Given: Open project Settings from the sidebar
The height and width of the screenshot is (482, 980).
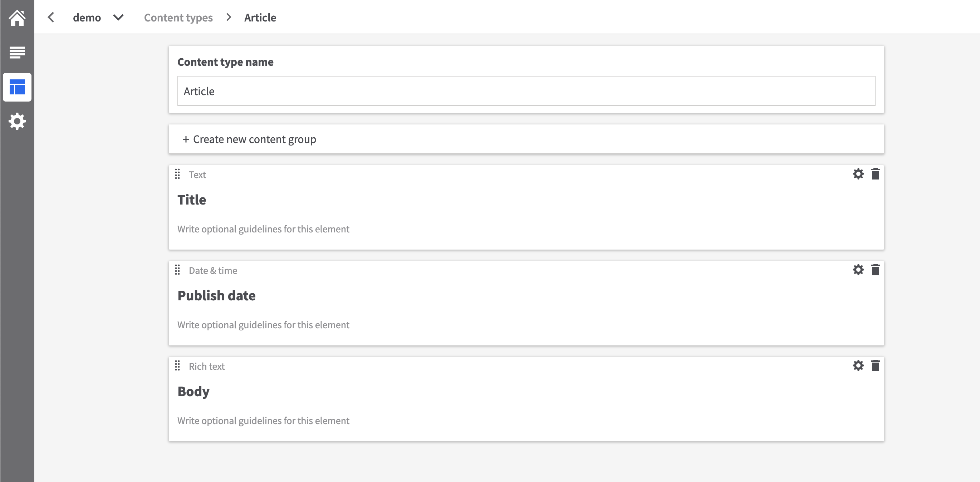Looking at the screenshot, I should coord(17,121).
